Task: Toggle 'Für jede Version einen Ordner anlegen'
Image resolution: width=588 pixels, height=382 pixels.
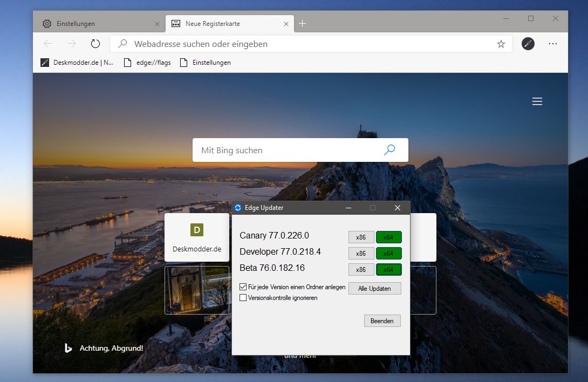Action: 243,286
